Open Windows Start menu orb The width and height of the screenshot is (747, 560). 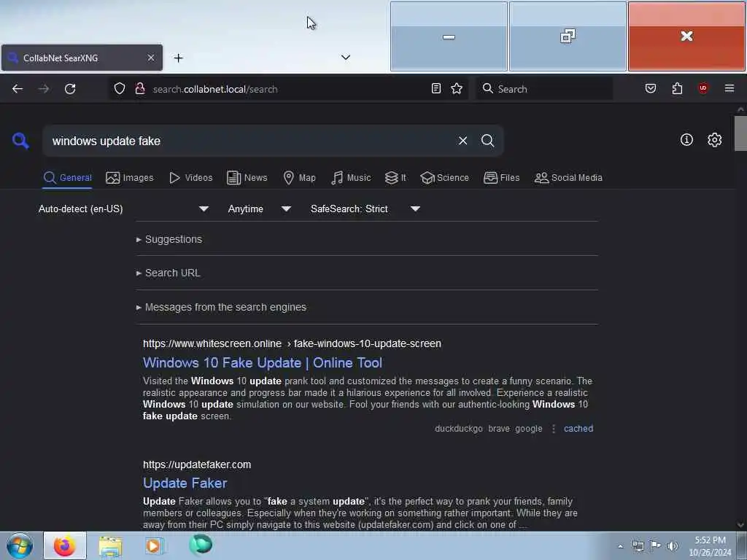20,545
